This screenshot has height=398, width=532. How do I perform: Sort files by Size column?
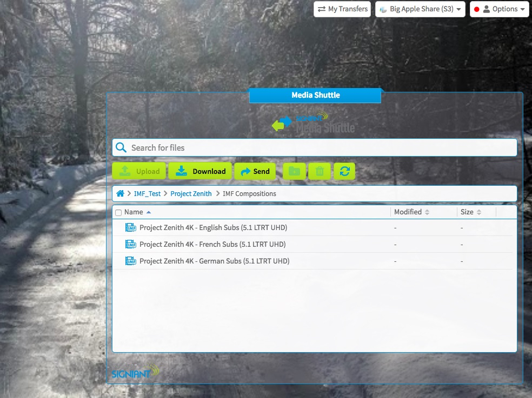(470, 212)
